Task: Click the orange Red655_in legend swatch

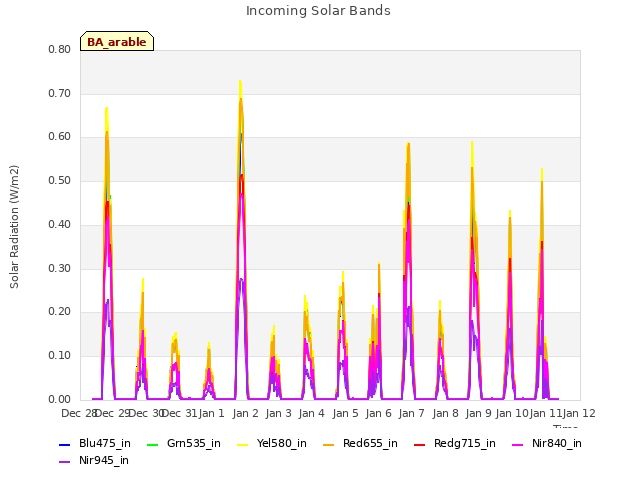Action: coord(329,444)
